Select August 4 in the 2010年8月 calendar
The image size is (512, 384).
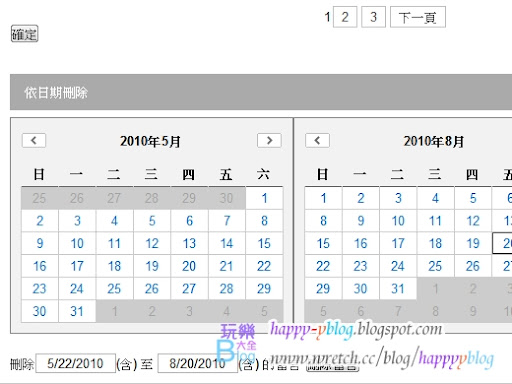(x=435, y=198)
